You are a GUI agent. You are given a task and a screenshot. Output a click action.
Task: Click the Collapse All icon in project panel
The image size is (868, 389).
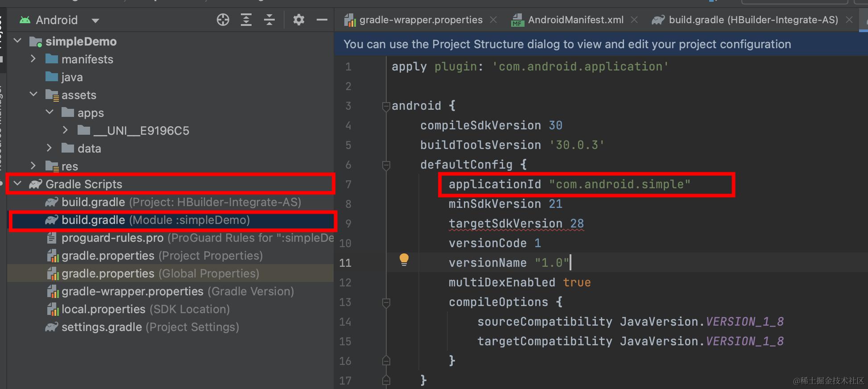coord(269,20)
